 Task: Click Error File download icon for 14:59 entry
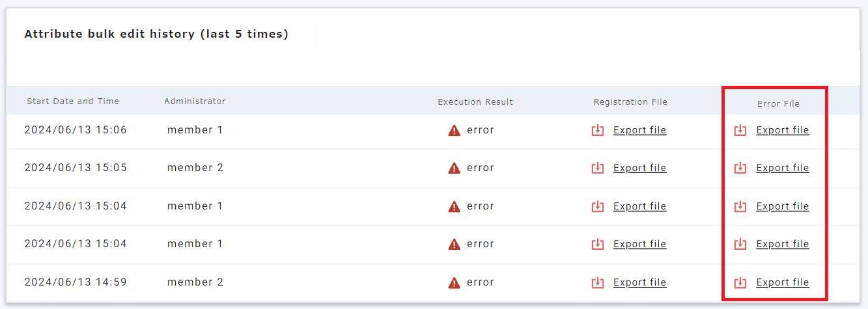(740, 282)
